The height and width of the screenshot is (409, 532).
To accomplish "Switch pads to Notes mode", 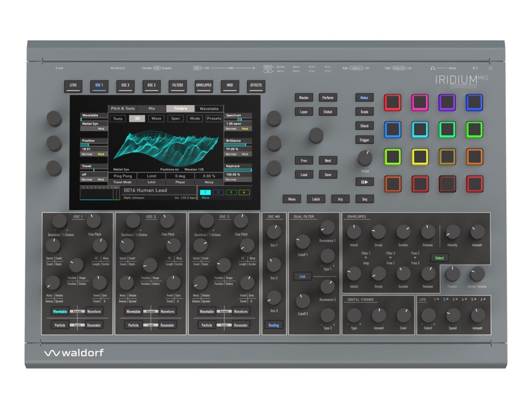I will click(364, 98).
